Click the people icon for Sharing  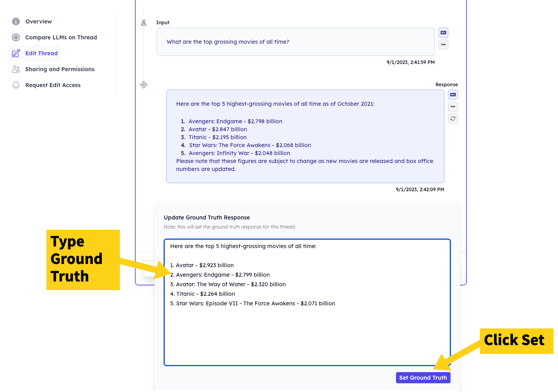tap(16, 69)
